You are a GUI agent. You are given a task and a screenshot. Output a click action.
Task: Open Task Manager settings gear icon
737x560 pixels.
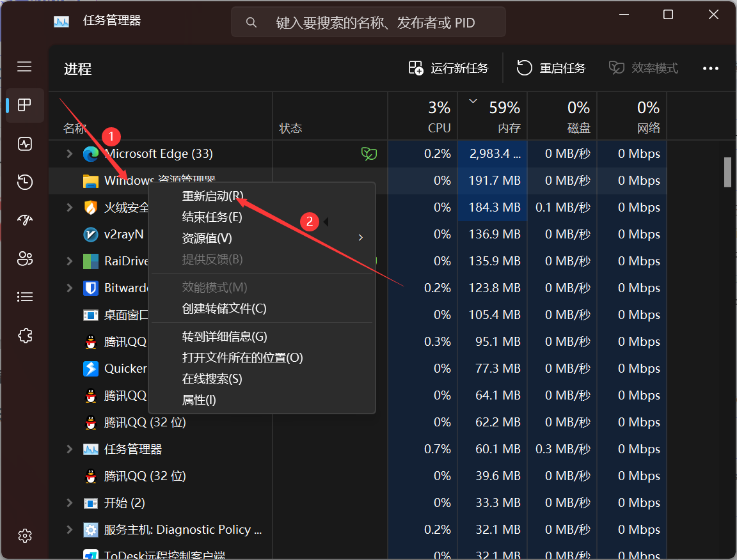25,535
